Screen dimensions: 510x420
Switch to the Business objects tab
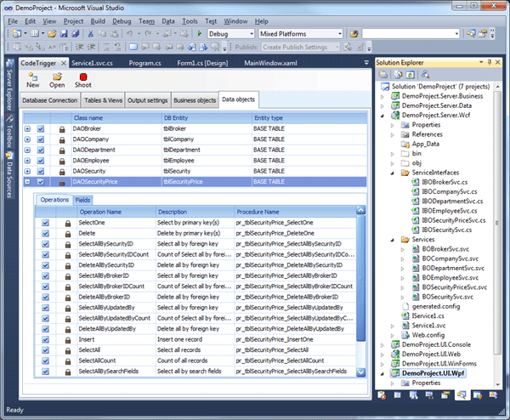195,100
